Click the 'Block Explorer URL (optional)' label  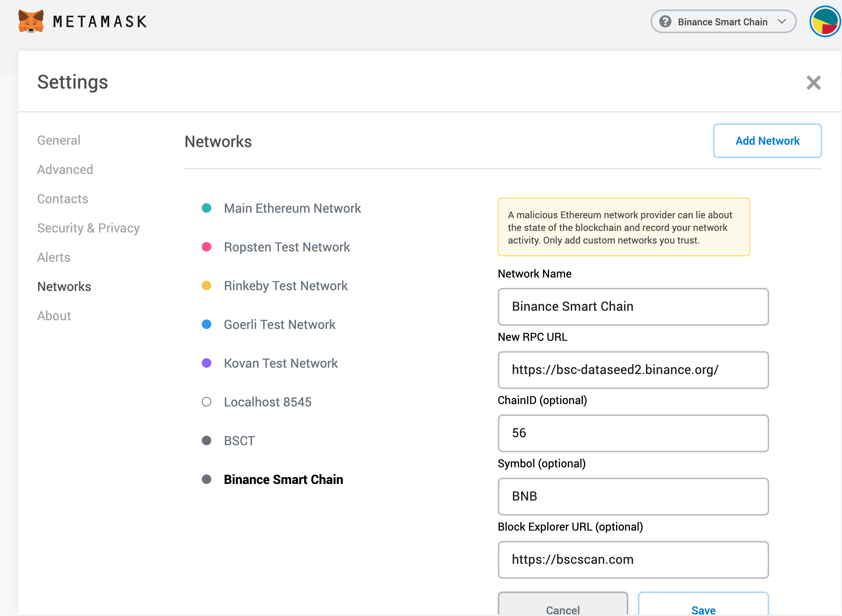tap(570, 527)
